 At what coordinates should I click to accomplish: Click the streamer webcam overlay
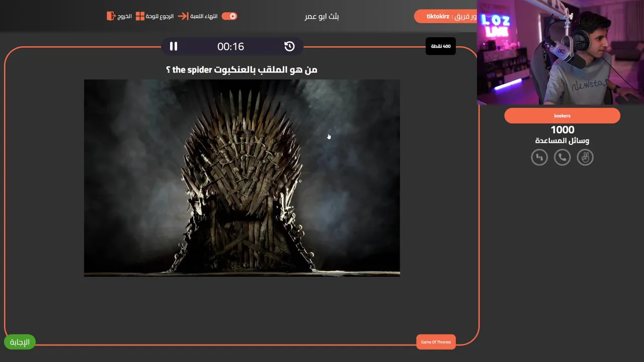pyautogui.click(x=560, y=52)
